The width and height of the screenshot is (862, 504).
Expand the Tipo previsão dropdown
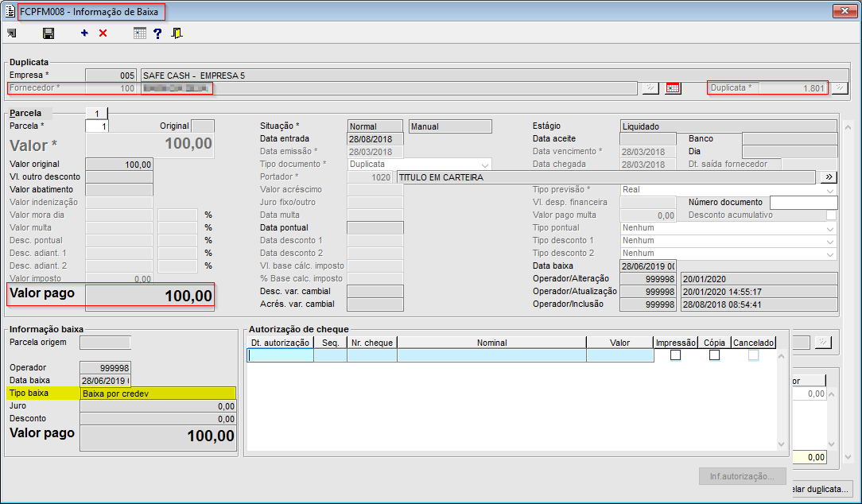[x=830, y=190]
